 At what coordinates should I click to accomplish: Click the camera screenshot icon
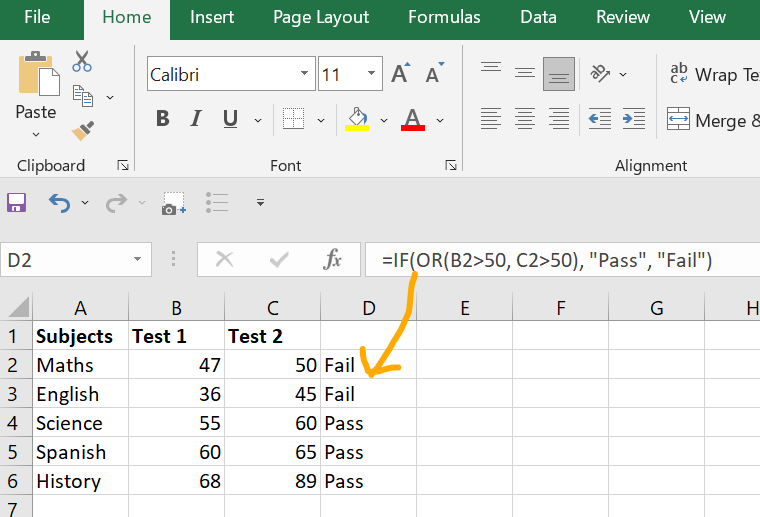pyautogui.click(x=174, y=204)
